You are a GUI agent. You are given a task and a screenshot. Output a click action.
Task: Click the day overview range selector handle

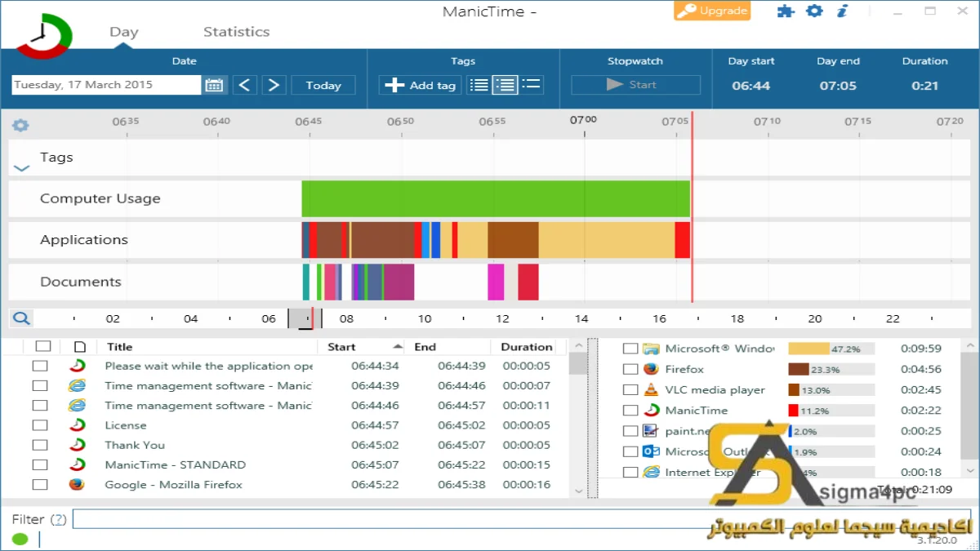pyautogui.click(x=305, y=318)
